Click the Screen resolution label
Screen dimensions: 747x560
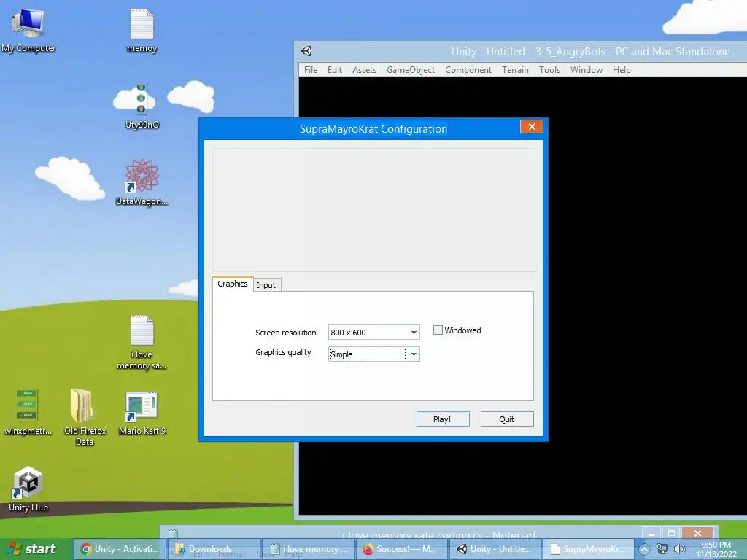pyautogui.click(x=286, y=332)
